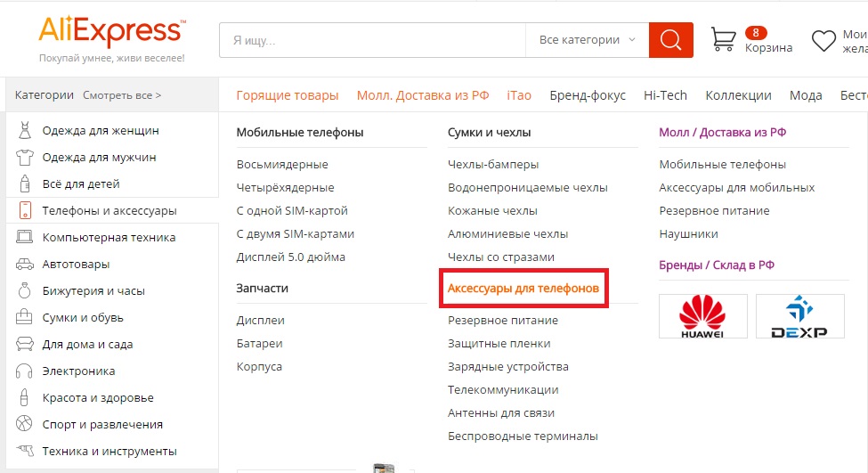This screenshot has width=868, height=473.
Task: Open the iTao tab
Action: (x=519, y=95)
